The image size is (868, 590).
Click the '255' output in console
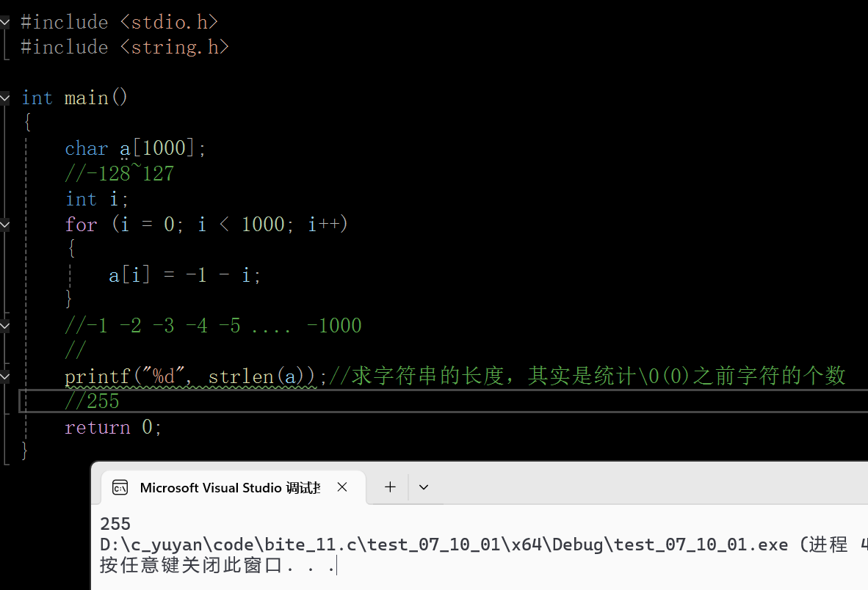point(115,524)
